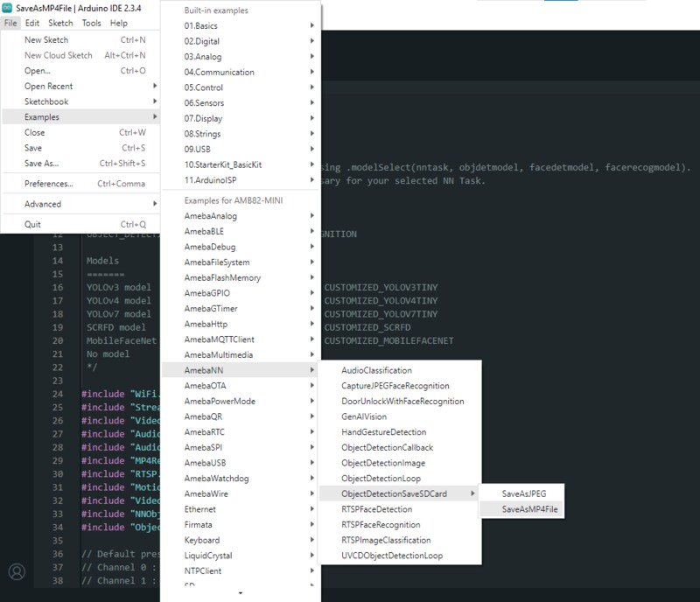Expand the AmebaRTC examples

[x=241, y=432]
